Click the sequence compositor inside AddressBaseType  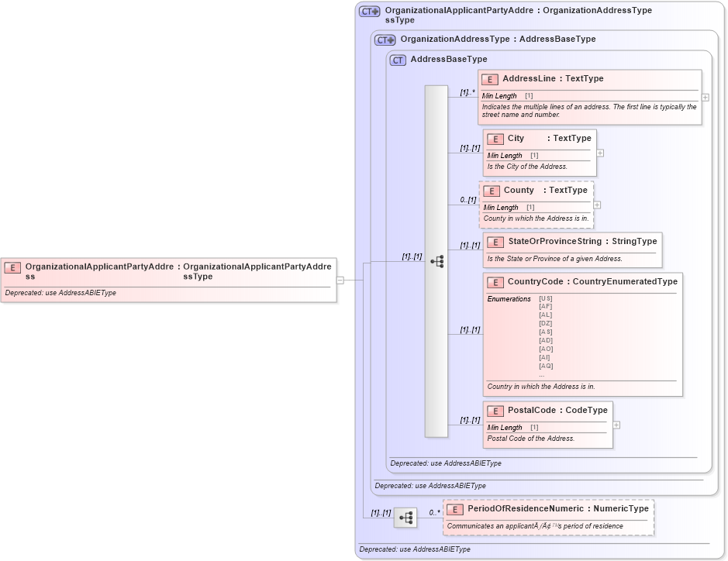[437, 262]
